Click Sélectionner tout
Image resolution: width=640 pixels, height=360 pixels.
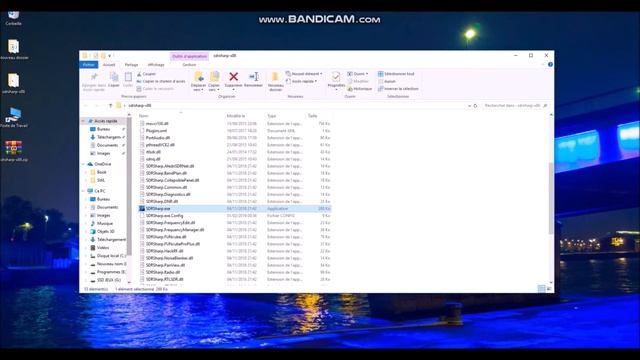[x=396, y=74]
